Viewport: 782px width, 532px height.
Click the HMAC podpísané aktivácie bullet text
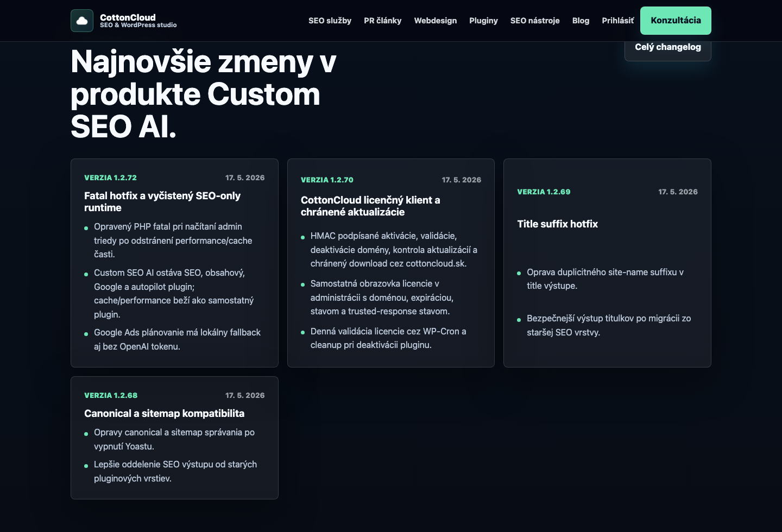394,250
